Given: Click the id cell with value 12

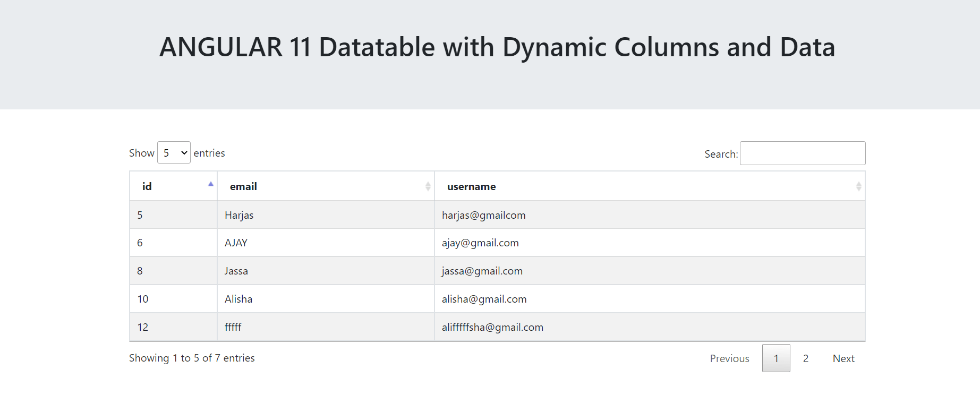Looking at the screenshot, I should 173,327.
